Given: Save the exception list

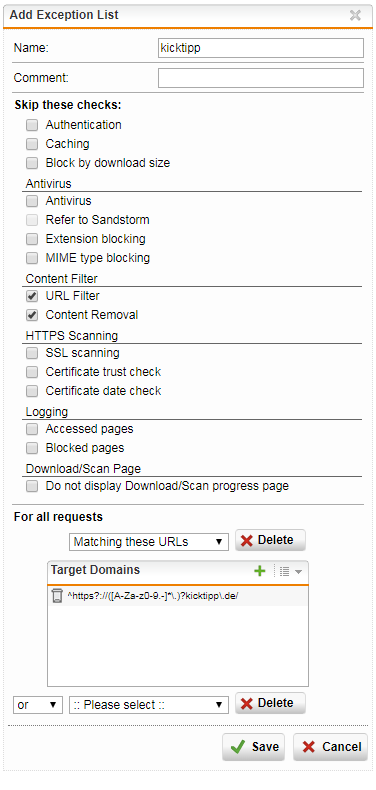Looking at the screenshot, I should 254,747.
